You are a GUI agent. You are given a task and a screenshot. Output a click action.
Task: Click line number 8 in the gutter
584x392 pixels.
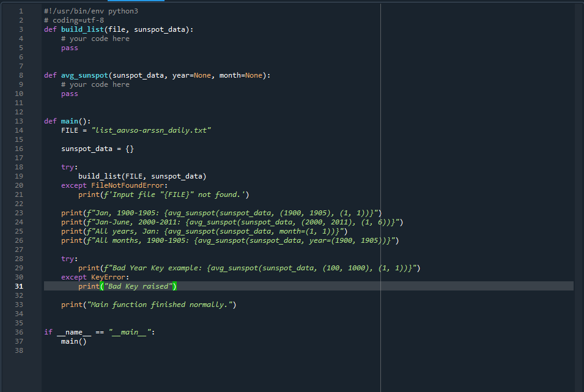click(x=21, y=75)
